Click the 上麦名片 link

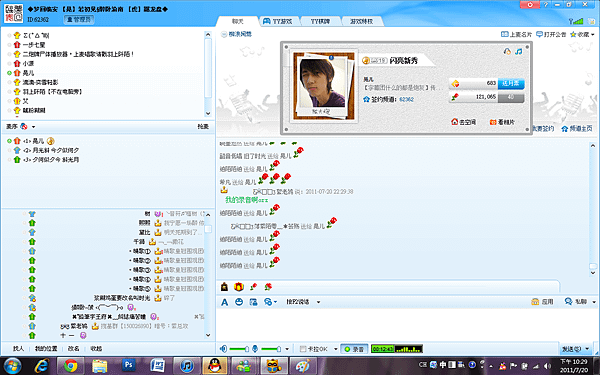point(517,34)
